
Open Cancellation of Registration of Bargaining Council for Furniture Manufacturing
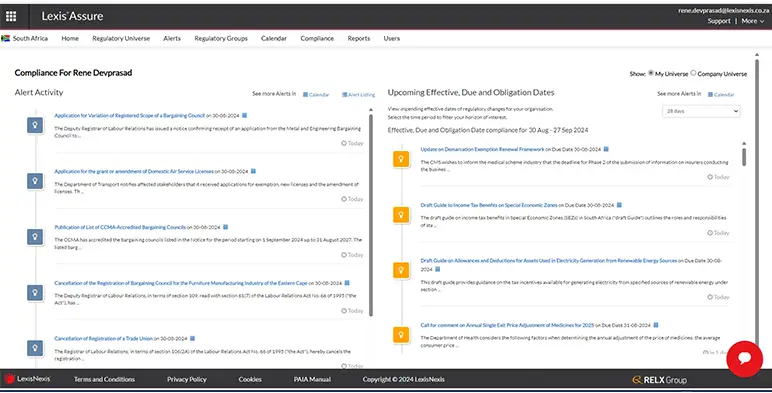coord(181,283)
